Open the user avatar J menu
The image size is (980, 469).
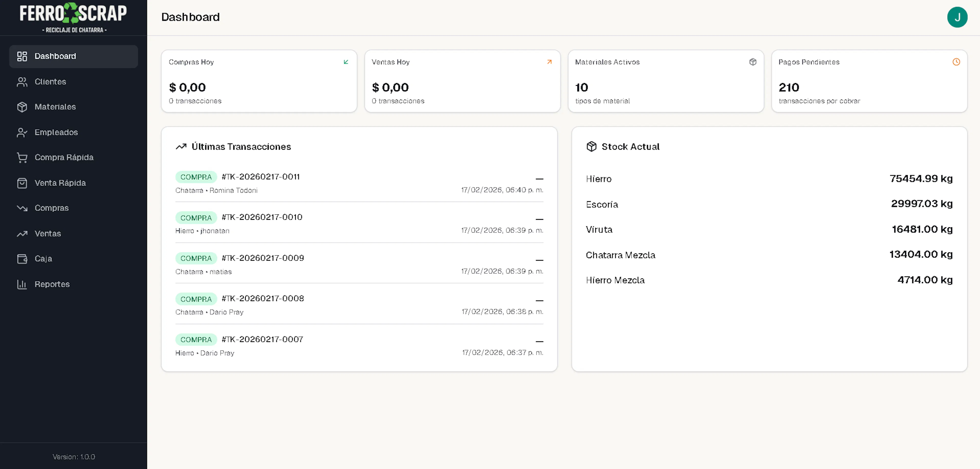[957, 17]
